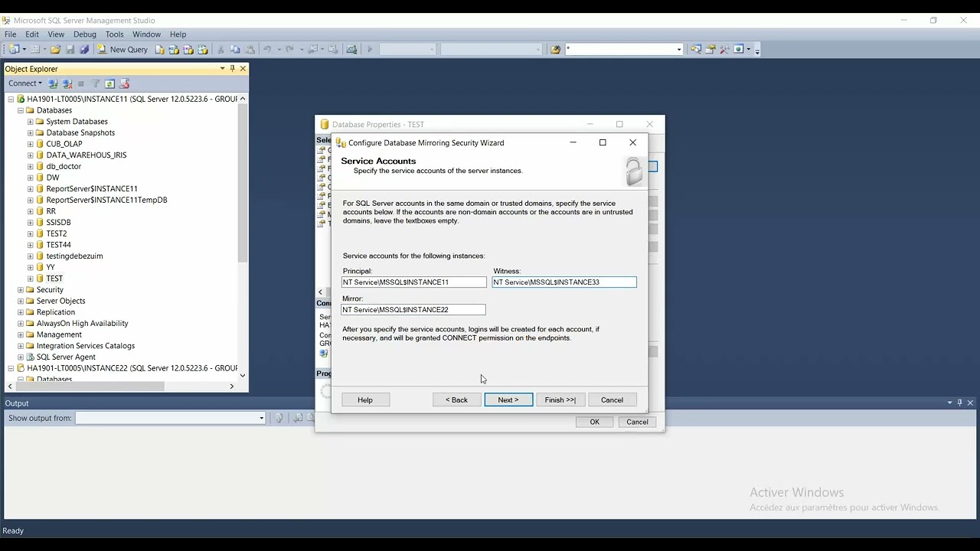Open the File menu
Screen dimensions: 980x551
[x=11, y=34]
